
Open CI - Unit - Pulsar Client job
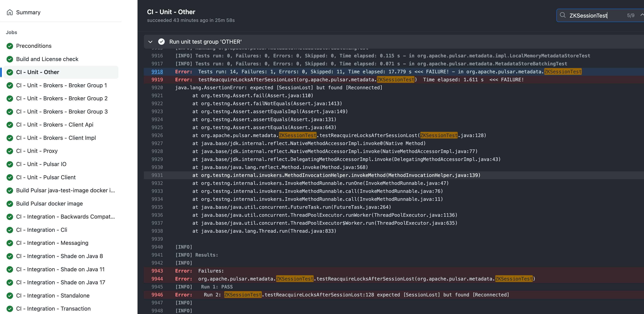point(46,177)
